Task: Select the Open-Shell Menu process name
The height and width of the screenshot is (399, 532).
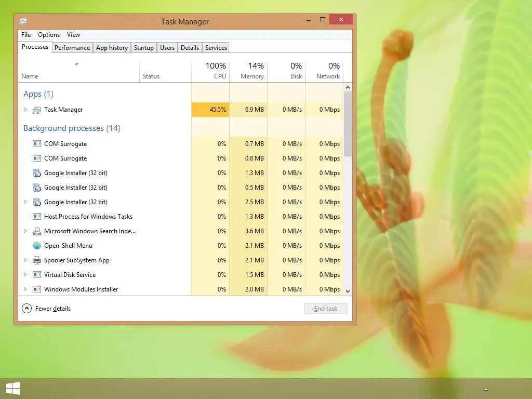Action: point(68,246)
